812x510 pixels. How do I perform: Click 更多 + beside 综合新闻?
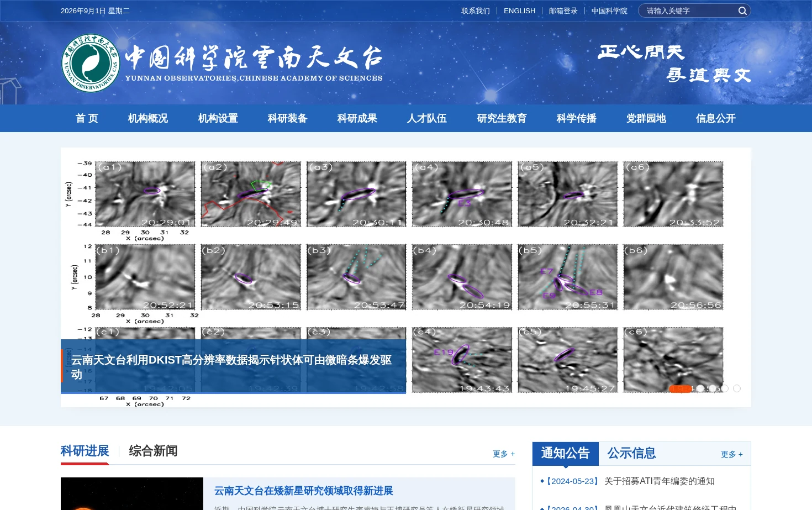tap(504, 454)
